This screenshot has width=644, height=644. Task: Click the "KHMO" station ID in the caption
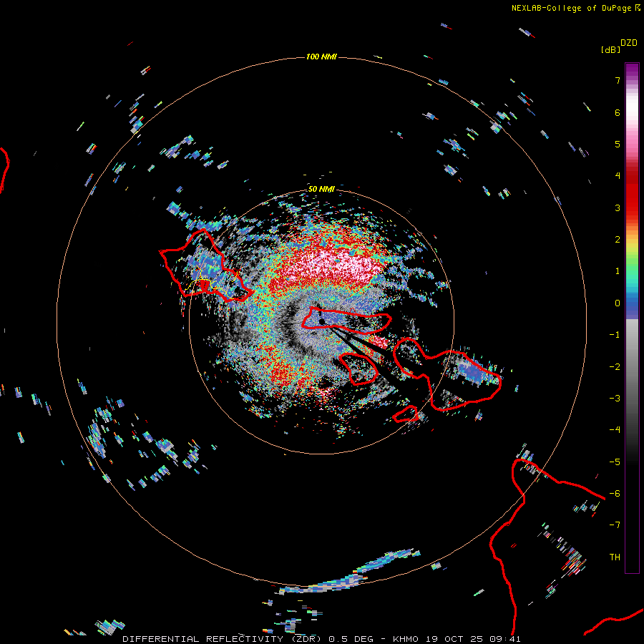pyautogui.click(x=406, y=639)
